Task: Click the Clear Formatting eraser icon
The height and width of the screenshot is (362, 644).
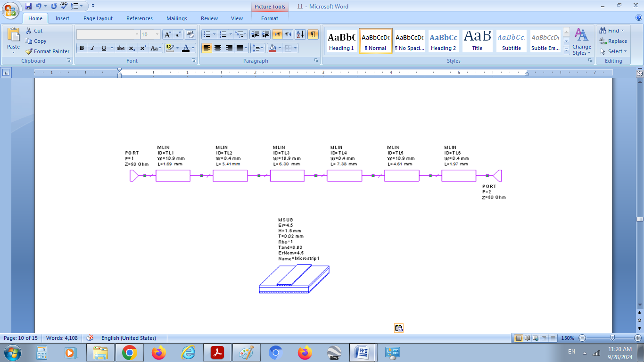Action: (x=190, y=34)
